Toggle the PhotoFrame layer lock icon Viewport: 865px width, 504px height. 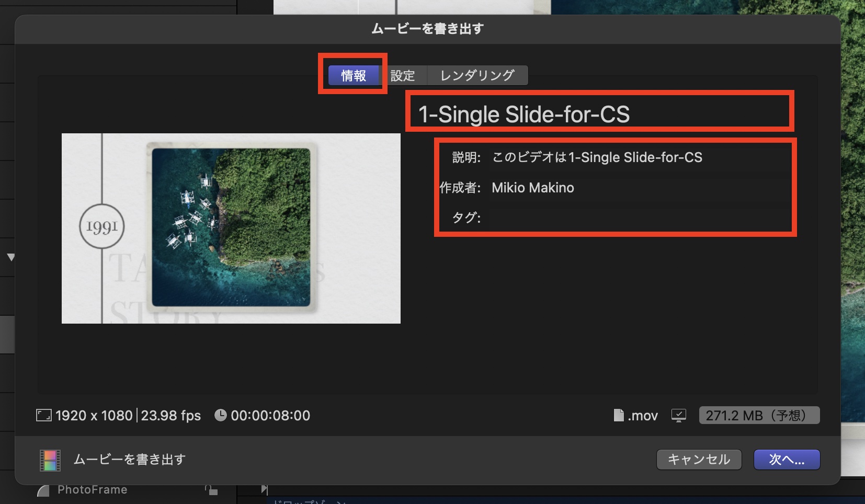(211, 490)
